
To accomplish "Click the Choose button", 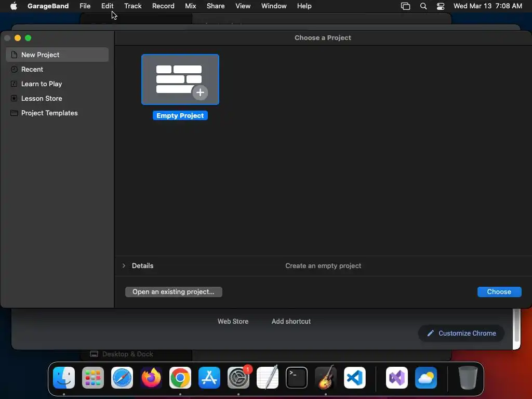I will pos(499,292).
